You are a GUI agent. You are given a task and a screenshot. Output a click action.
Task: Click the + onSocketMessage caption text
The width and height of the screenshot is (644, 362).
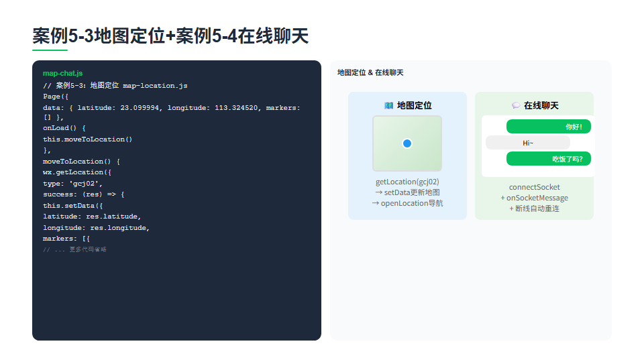pyautogui.click(x=535, y=198)
